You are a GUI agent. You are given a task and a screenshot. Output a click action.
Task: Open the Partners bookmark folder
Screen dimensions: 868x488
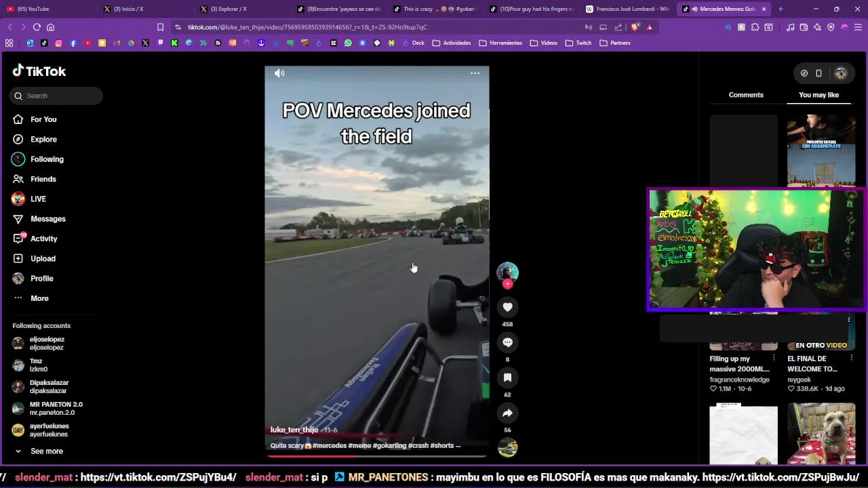615,43
